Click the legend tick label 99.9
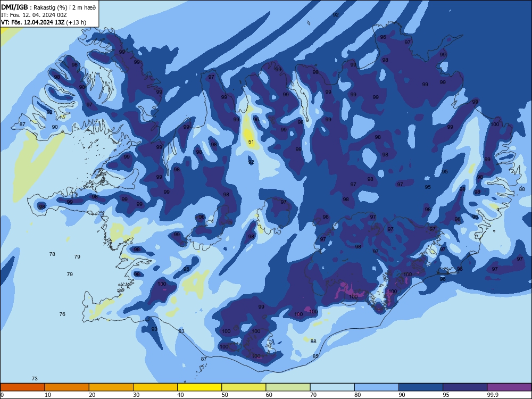Image resolution: width=532 pixels, height=399 pixels. (x=493, y=395)
